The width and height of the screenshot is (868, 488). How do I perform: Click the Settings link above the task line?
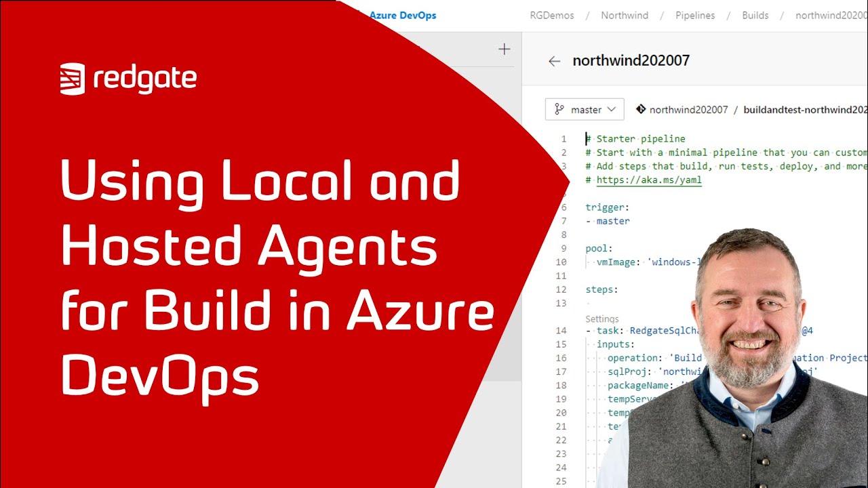[x=602, y=319]
